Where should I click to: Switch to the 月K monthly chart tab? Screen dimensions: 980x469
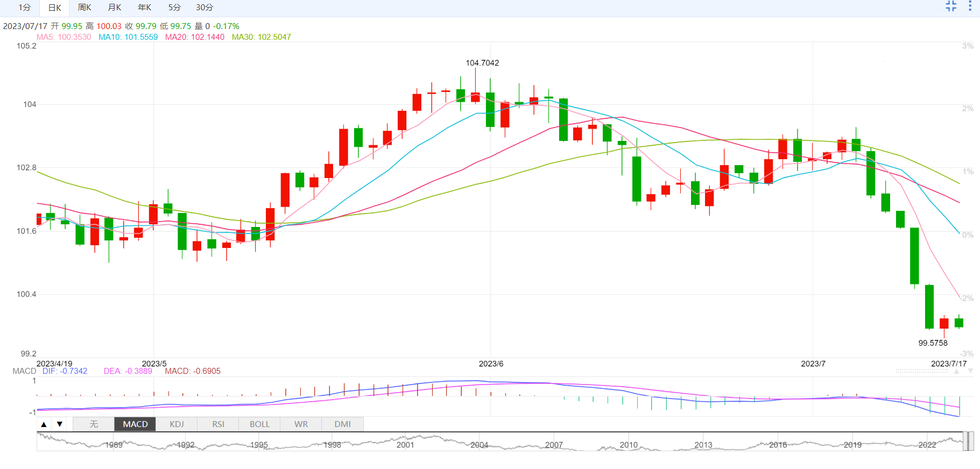click(115, 8)
